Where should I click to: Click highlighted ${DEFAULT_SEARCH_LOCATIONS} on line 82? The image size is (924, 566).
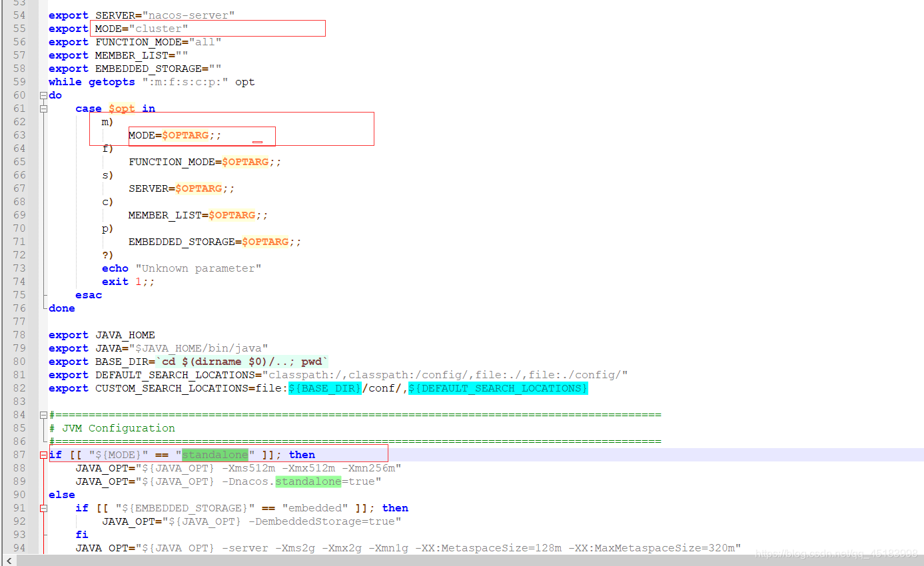(x=498, y=388)
